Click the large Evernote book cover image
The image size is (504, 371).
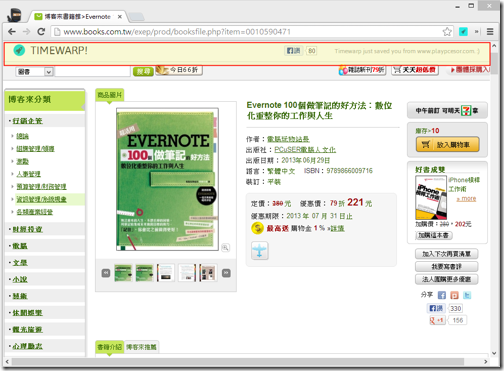(x=167, y=179)
